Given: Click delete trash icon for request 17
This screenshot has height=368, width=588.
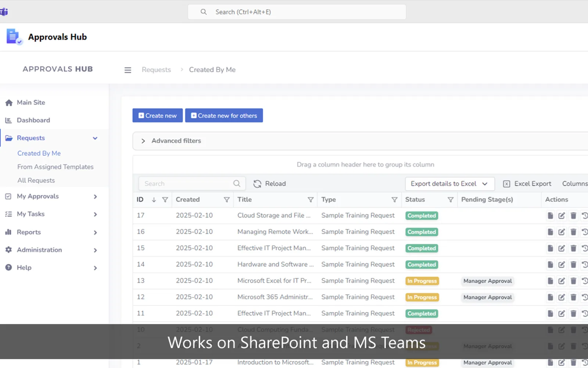Looking at the screenshot, I should [x=573, y=216].
